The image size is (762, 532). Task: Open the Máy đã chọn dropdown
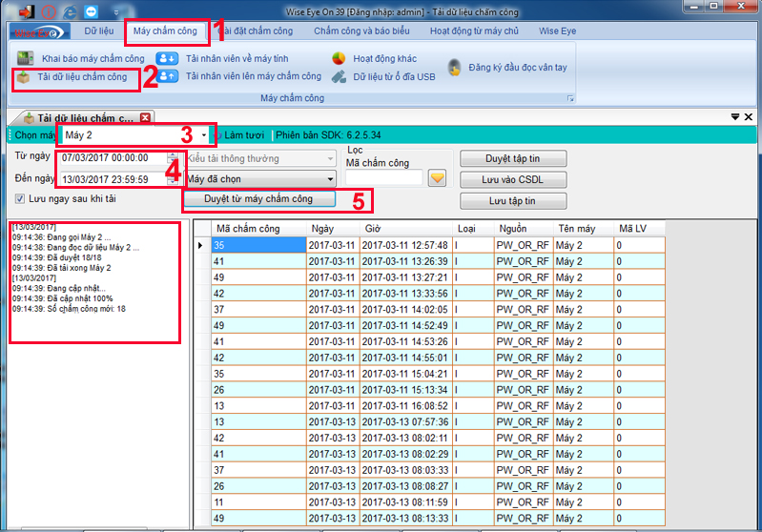click(x=330, y=178)
